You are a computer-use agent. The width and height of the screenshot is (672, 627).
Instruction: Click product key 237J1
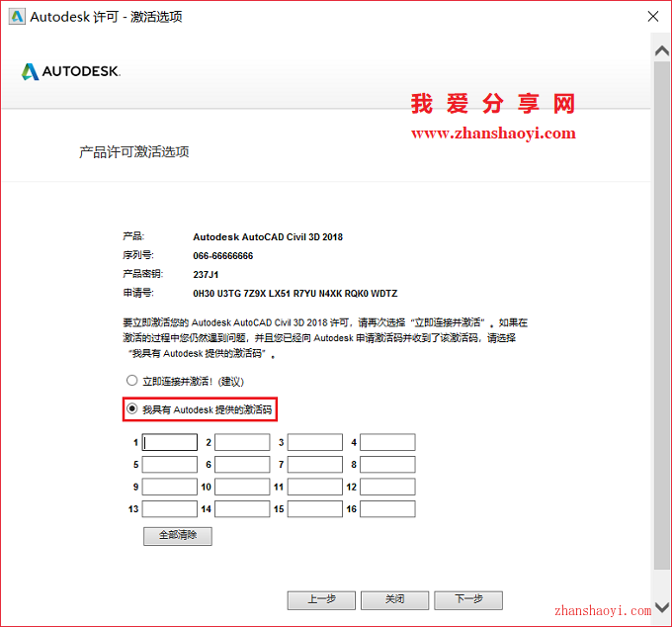click(x=206, y=275)
